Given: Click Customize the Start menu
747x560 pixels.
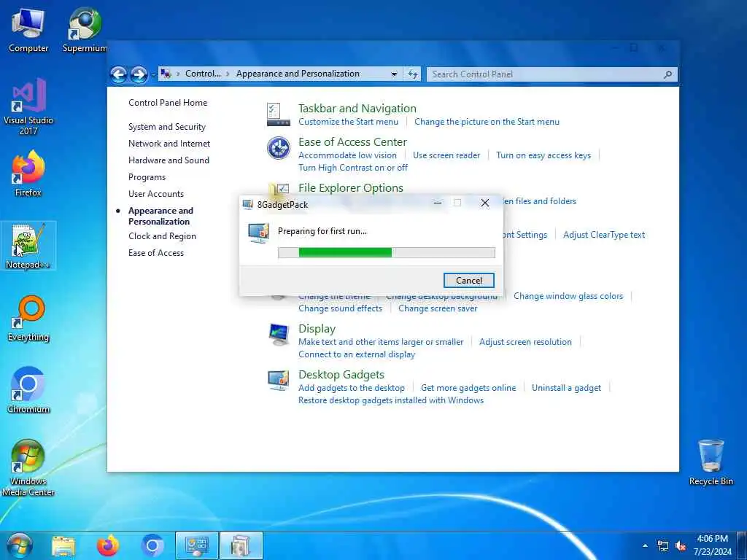Looking at the screenshot, I should coord(348,122).
